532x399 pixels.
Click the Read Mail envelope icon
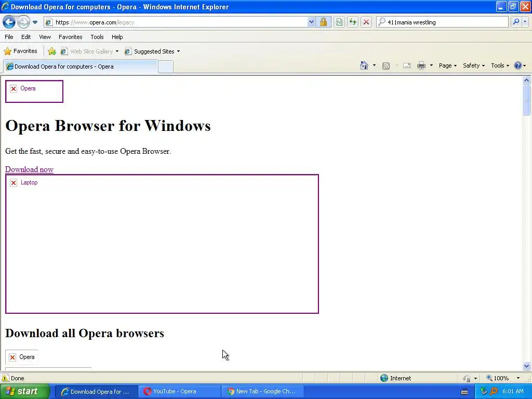pyautogui.click(x=407, y=65)
